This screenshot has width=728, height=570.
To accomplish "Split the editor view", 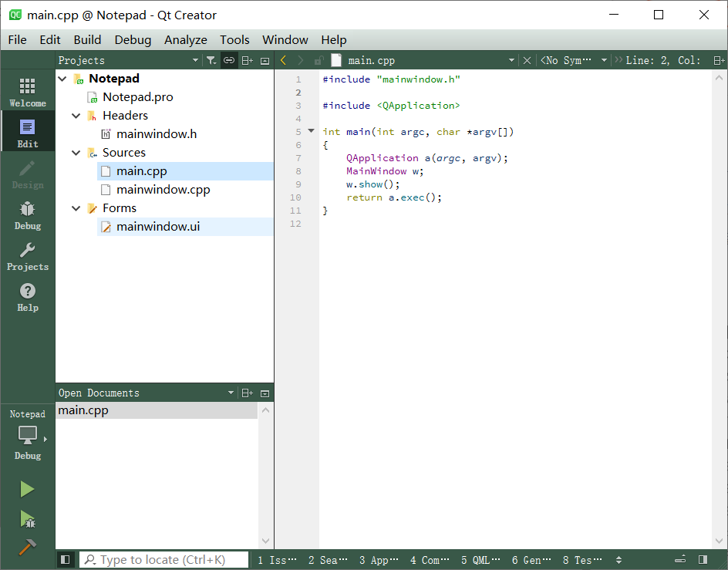I will pos(719,60).
